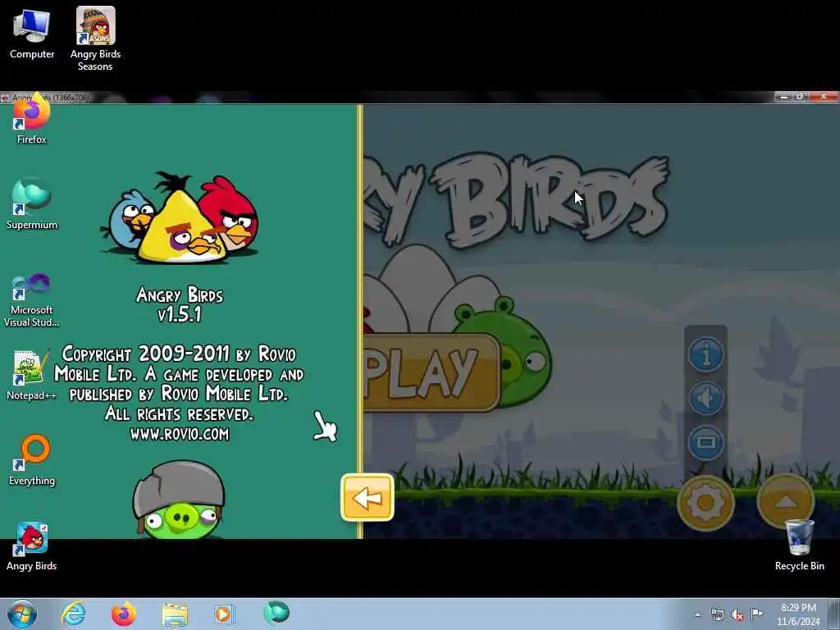Open Firefox from the taskbar
This screenshot has height=630, width=840.
[124, 614]
